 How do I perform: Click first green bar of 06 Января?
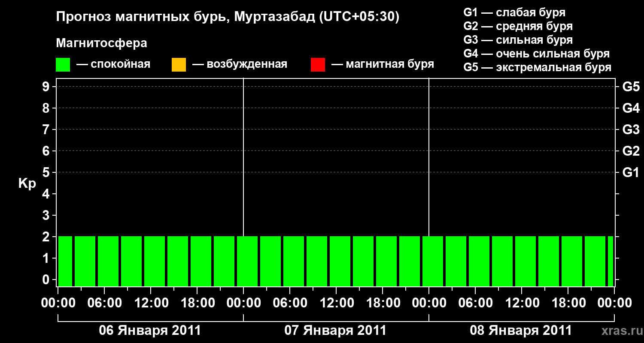coord(65,261)
